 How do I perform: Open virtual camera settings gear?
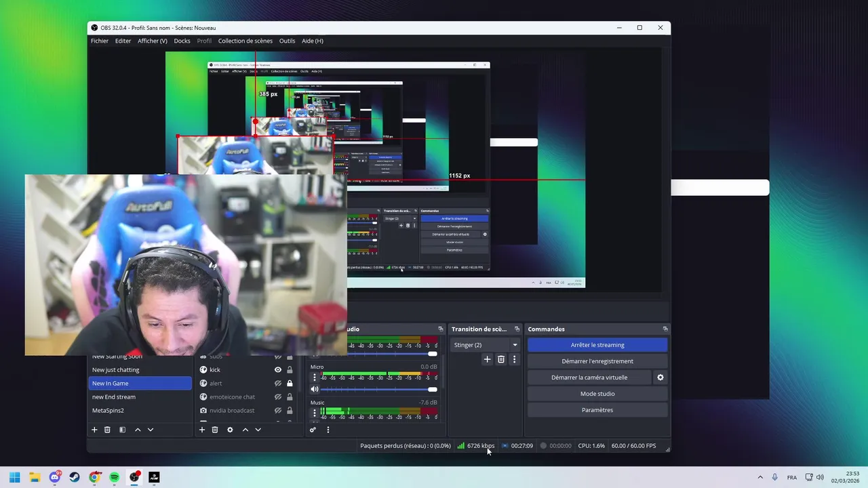(660, 378)
